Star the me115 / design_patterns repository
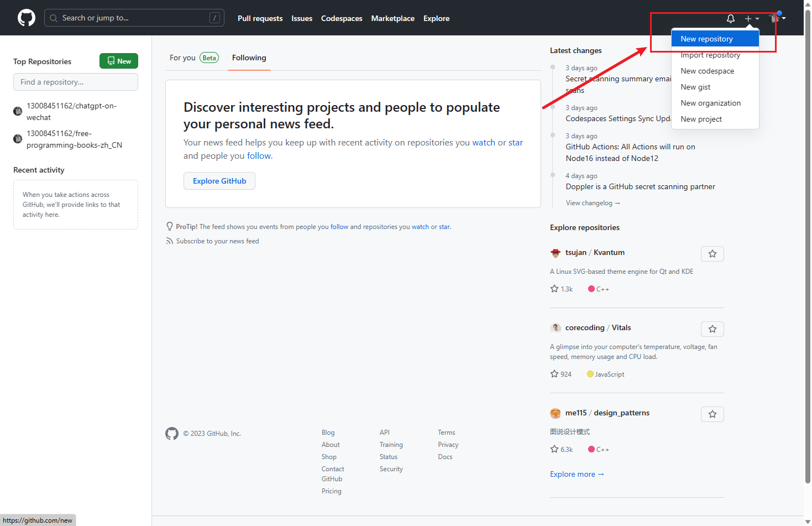Screen dimensions: 812x526 (x=713, y=414)
